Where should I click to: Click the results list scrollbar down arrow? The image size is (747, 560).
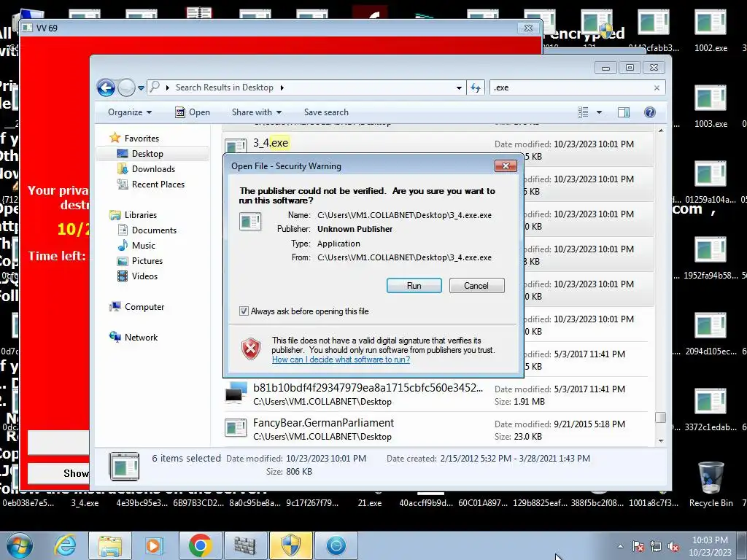pos(661,441)
